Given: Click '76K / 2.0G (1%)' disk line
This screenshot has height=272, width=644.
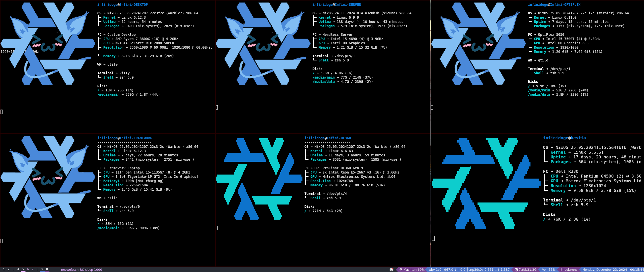Looking at the screenshot, I should (567, 219).
